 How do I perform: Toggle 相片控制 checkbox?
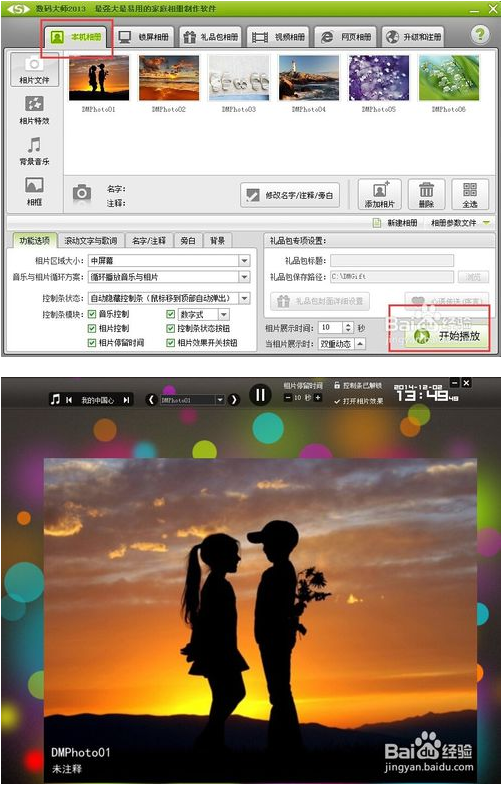coord(92,328)
